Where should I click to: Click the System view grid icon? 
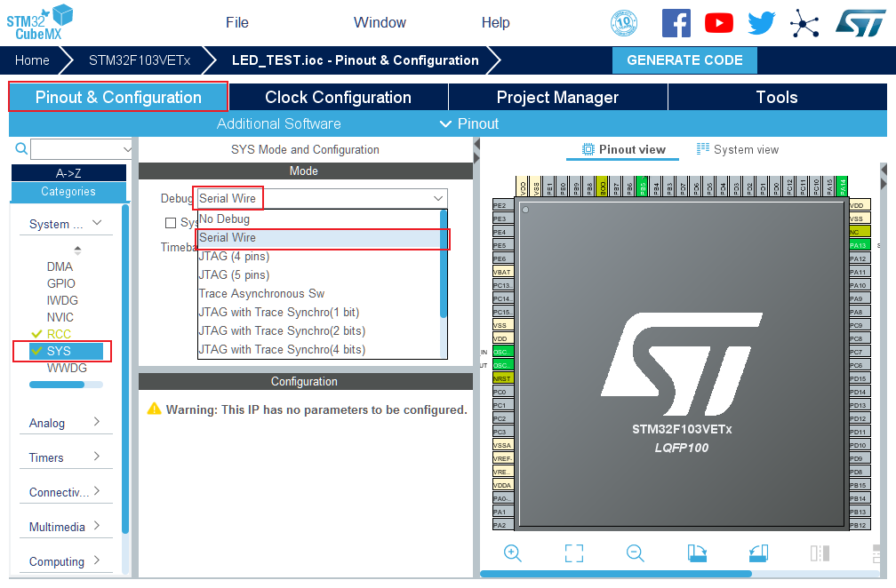click(703, 149)
